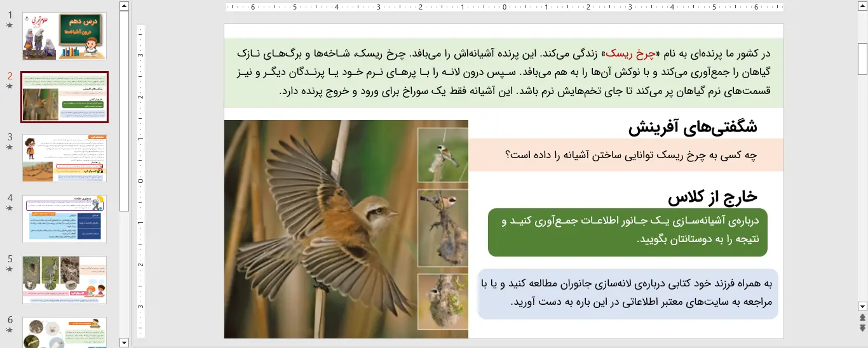Screen dimensions: 868x348
Task: Go to next slide using double-down arrow
Action: (x=862, y=328)
